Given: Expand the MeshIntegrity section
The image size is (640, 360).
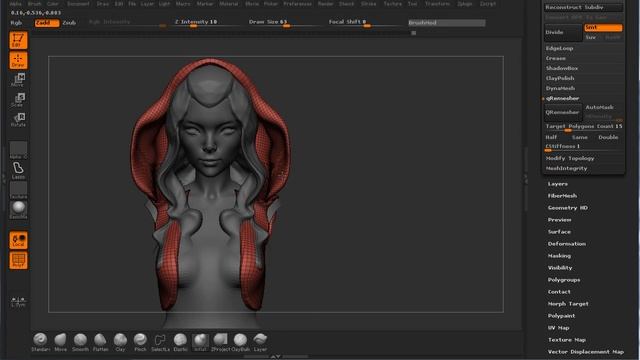Looking at the screenshot, I should click(x=567, y=168).
